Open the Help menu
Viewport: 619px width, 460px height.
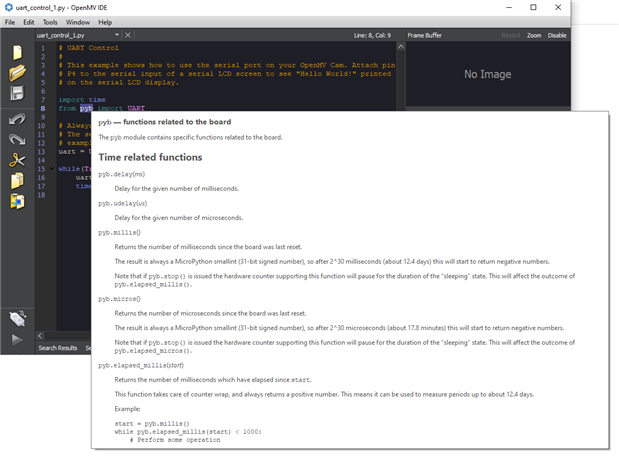point(105,21)
